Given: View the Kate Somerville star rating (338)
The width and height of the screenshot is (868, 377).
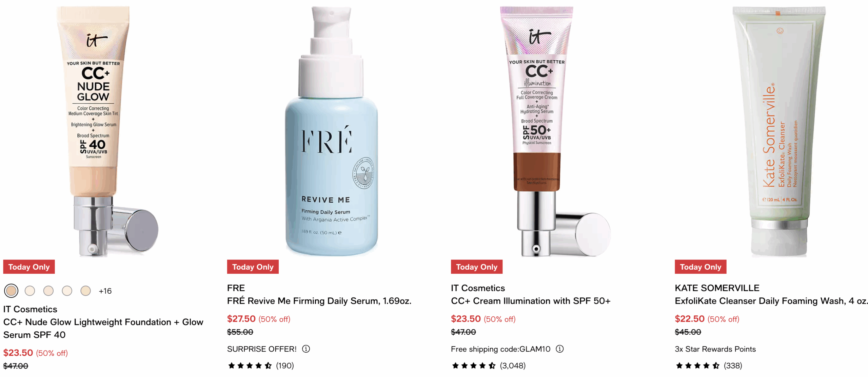Looking at the screenshot, I should coord(708,365).
